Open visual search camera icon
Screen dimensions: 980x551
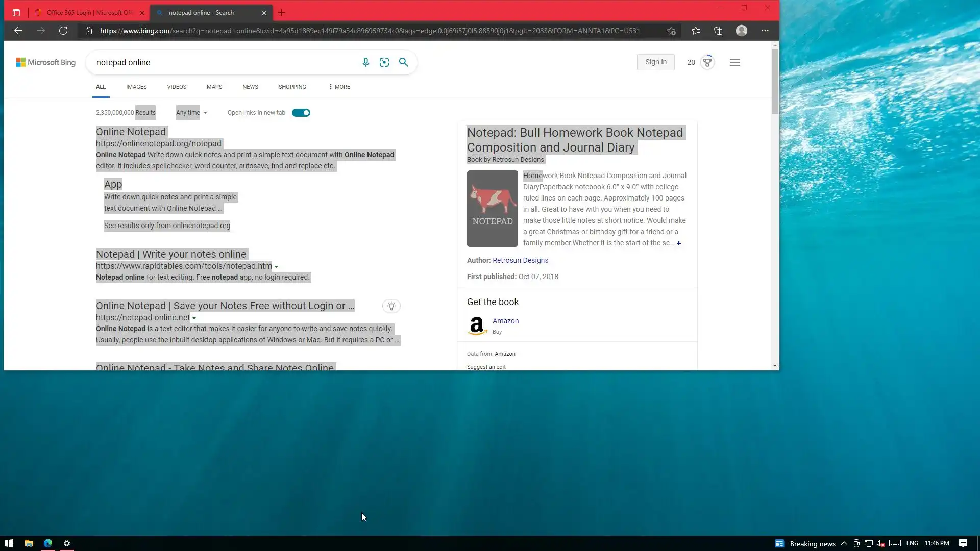coord(384,62)
